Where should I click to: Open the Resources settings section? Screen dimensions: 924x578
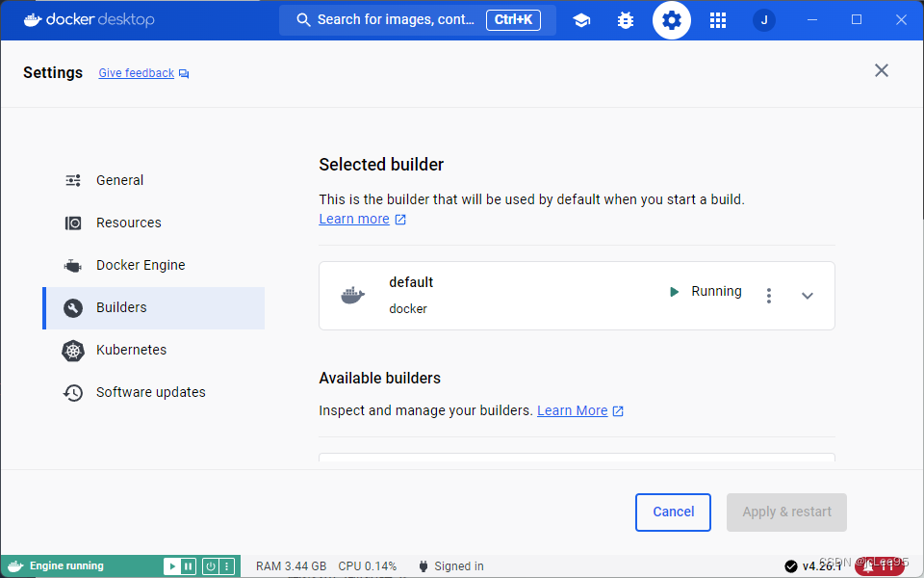(x=153, y=223)
